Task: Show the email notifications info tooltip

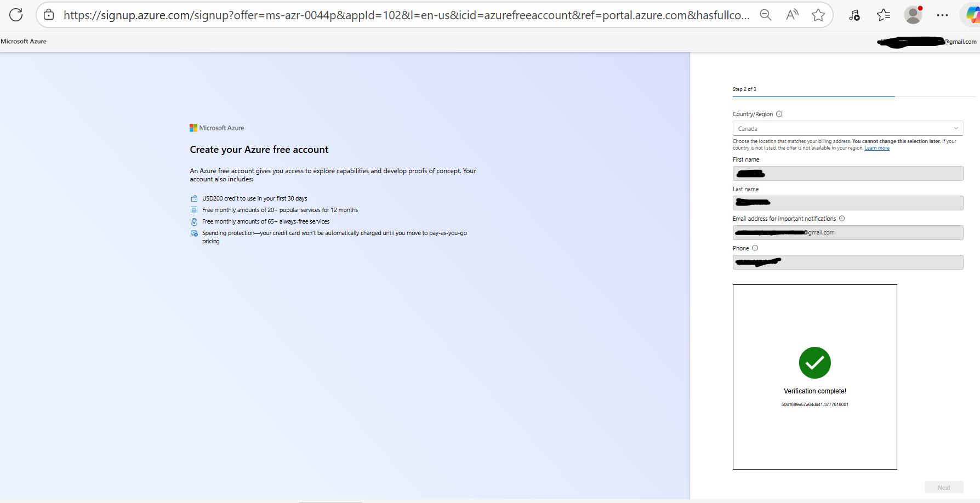Action: point(842,218)
